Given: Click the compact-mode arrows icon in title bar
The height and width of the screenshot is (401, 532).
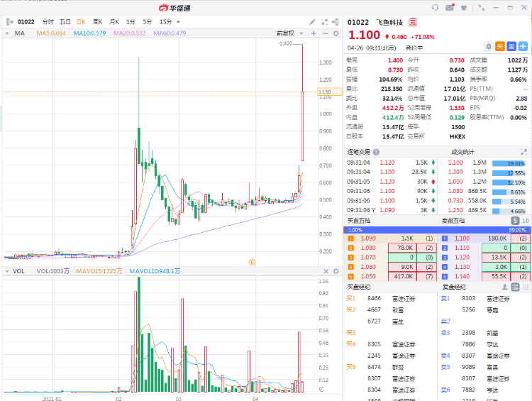Looking at the screenshot, I should (481, 8).
